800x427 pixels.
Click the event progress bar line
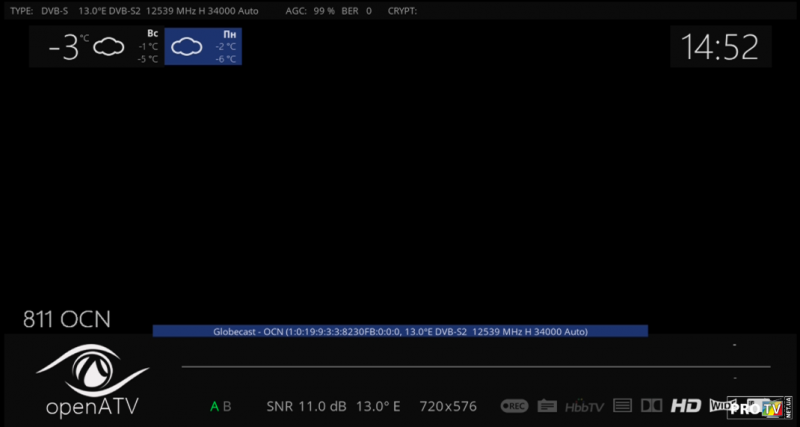(476, 367)
